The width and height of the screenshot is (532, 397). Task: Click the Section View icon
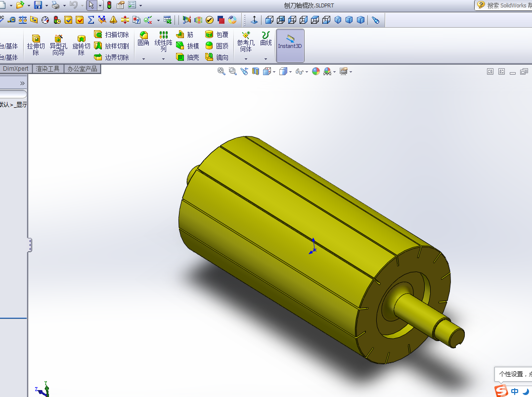click(256, 71)
